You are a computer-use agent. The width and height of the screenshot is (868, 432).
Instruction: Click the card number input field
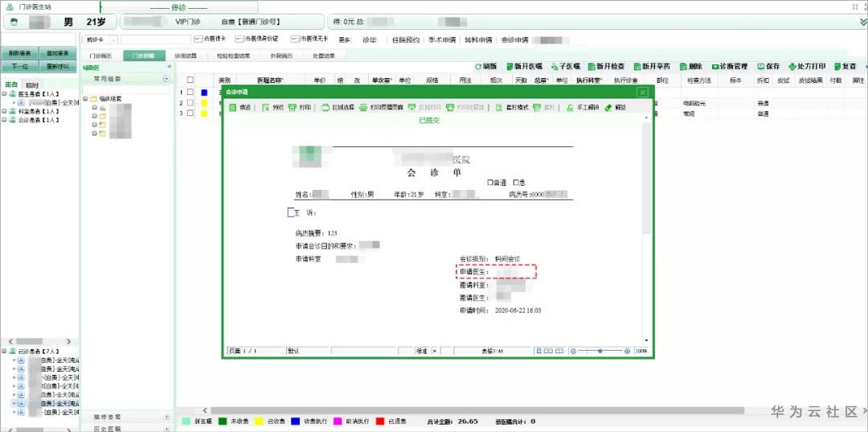(x=156, y=40)
